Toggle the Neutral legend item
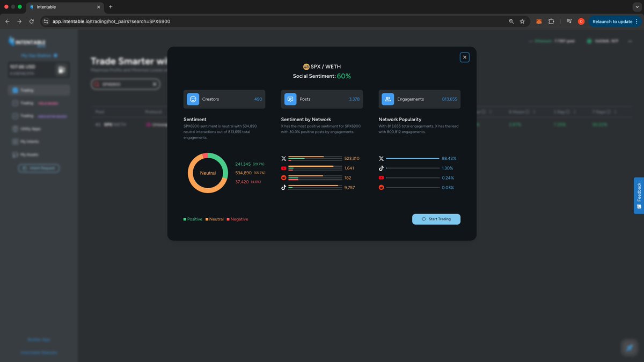 (214, 219)
